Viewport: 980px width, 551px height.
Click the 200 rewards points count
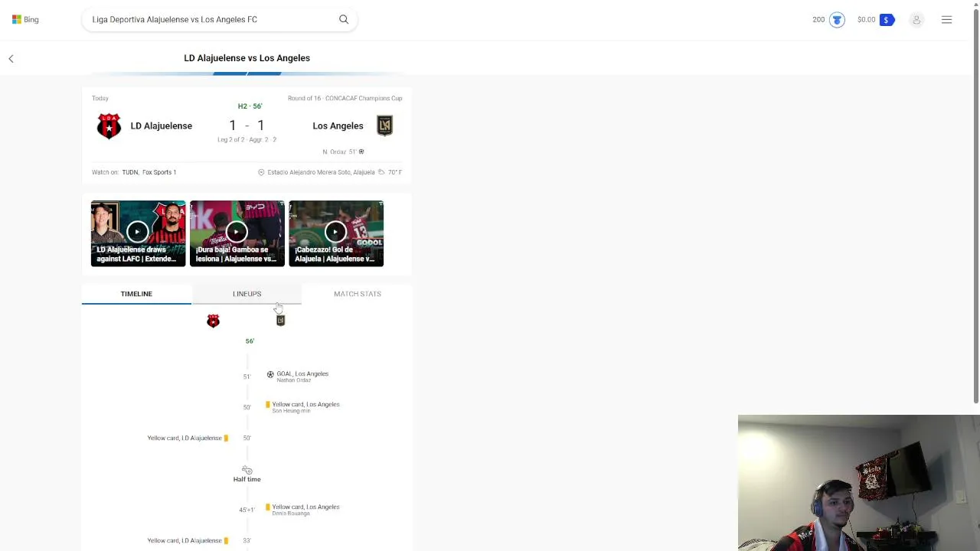(818, 20)
